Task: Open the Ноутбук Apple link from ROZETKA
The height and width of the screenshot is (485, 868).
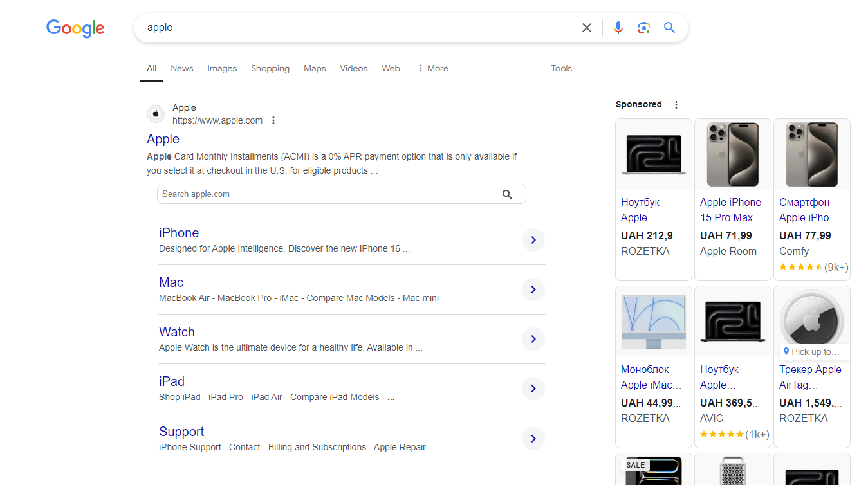Action: click(x=640, y=210)
